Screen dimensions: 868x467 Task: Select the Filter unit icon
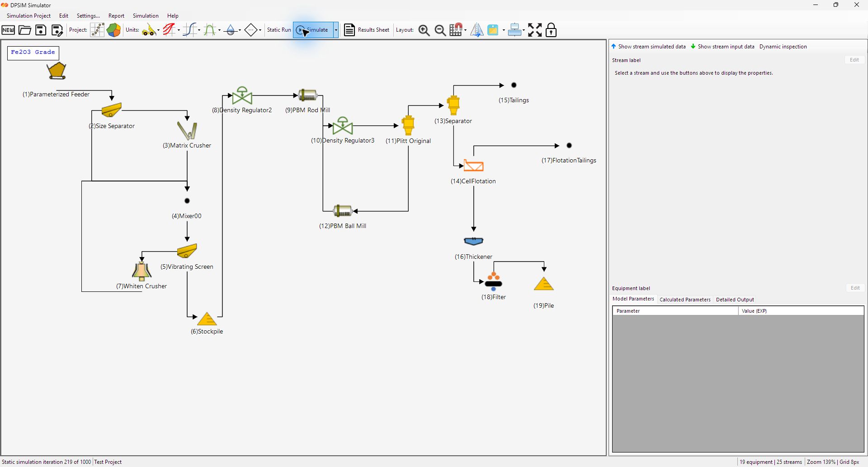494,281
